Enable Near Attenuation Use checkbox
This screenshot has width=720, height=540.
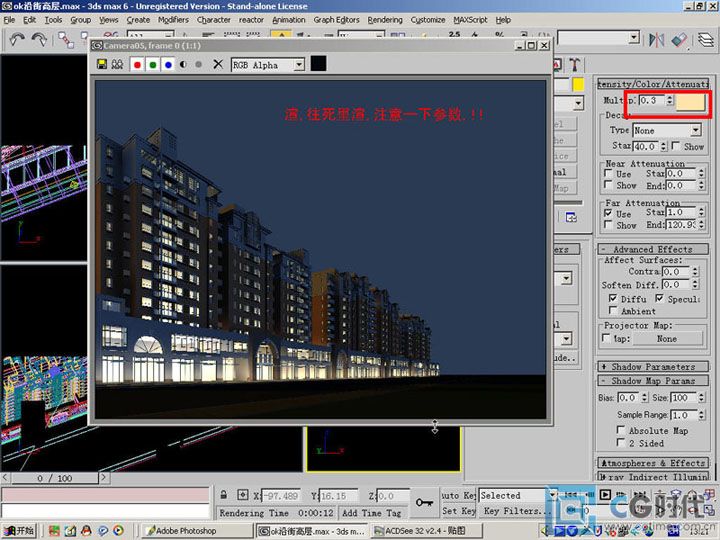608,173
